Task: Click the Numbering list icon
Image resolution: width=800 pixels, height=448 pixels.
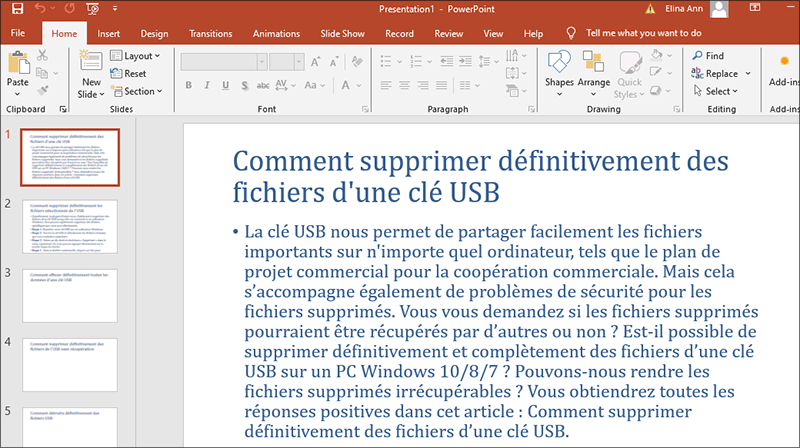Action: [416, 62]
